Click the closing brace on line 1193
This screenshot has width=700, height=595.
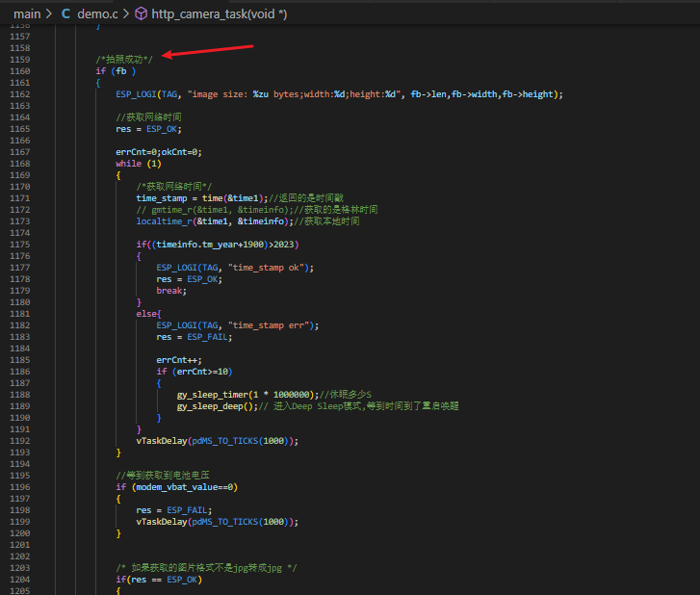point(118,453)
